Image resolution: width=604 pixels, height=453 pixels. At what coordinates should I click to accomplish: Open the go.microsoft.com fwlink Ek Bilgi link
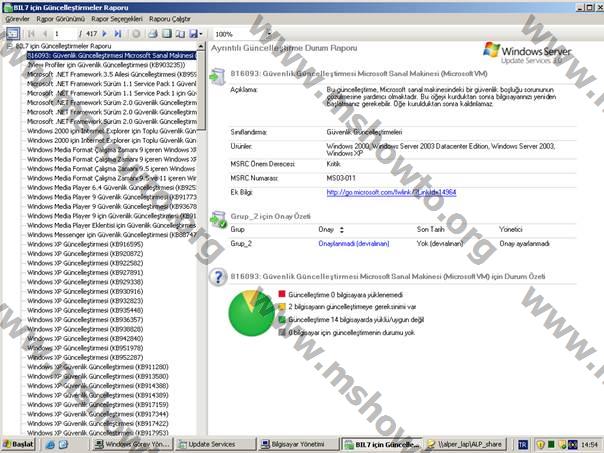tap(391, 192)
